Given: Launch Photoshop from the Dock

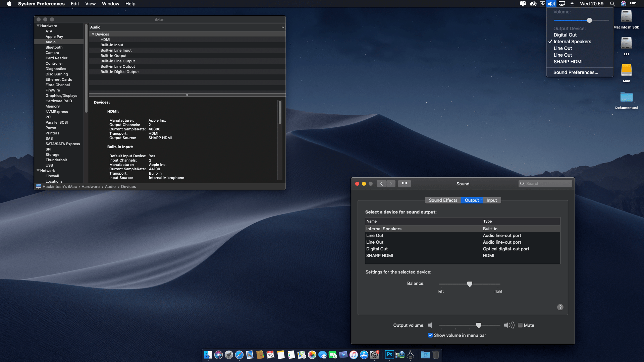Looking at the screenshot, I should (389, 355).
